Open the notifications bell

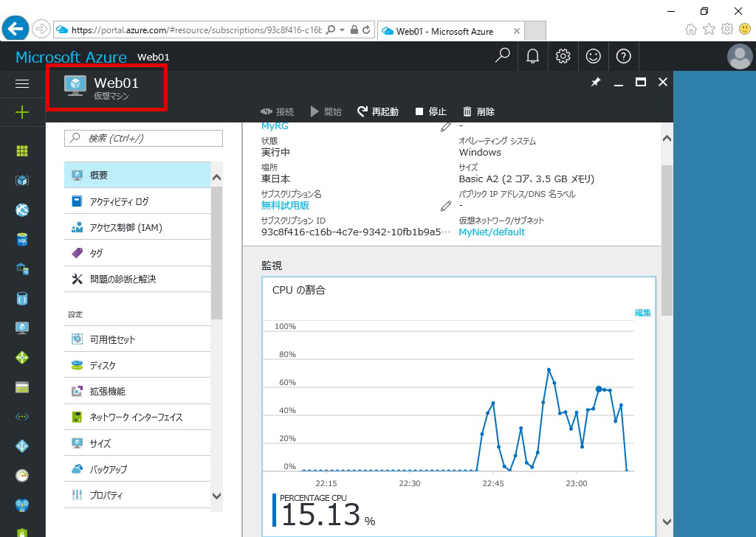[x=533, y=56]
